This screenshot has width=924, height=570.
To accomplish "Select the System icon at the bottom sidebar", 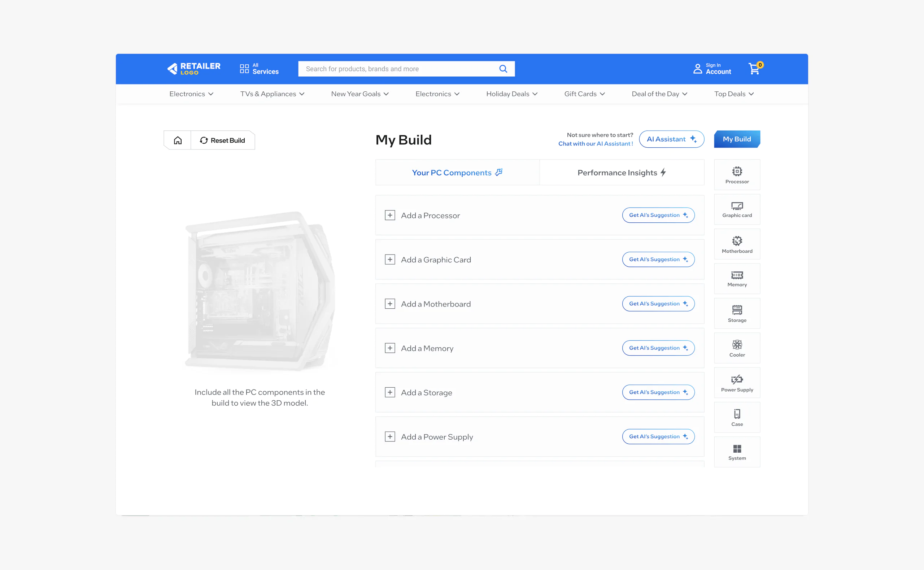I will point(737,452).
